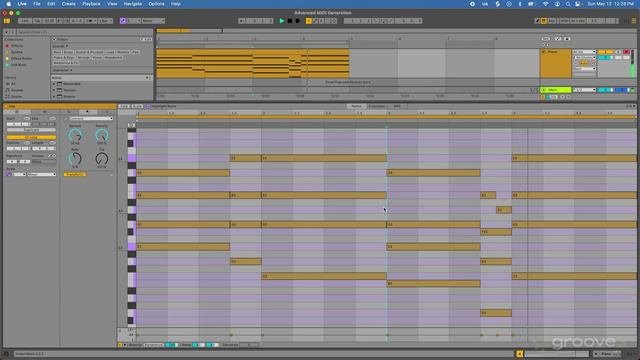
Task: Open the Create menu
Action: point(69,4)
